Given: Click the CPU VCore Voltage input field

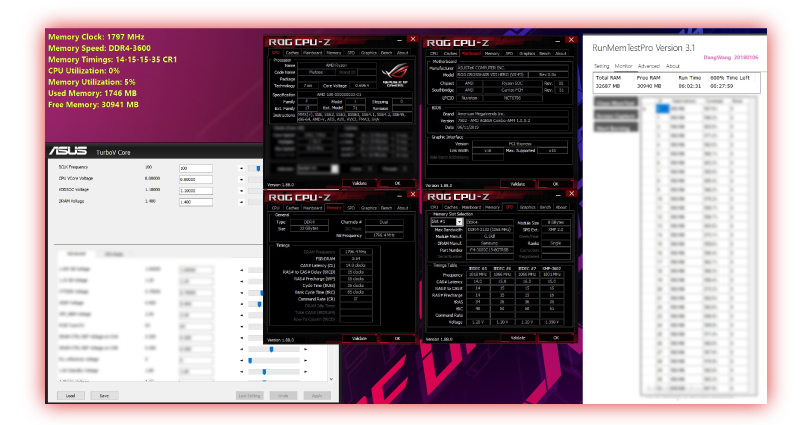Looking at the screenshot, I should click(x=196, y=179).
